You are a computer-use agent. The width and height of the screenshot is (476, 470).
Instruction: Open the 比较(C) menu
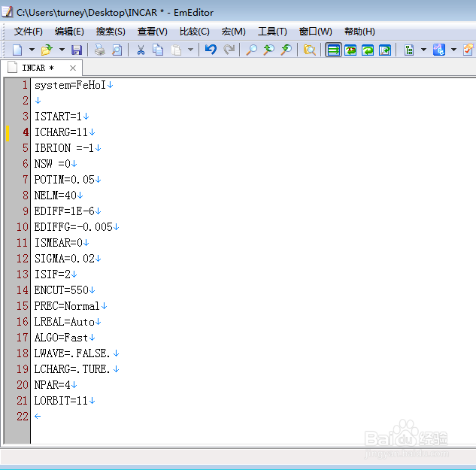click(x=194, y=32)
